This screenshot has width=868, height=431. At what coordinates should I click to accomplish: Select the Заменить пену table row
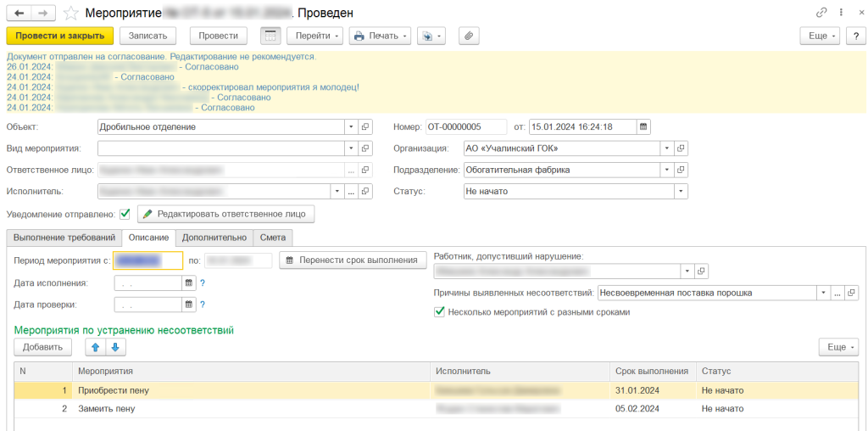[254, 408]
